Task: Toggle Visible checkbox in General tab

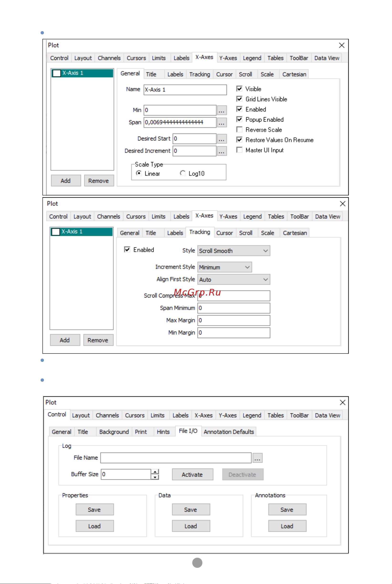Action: click(239, 89)
